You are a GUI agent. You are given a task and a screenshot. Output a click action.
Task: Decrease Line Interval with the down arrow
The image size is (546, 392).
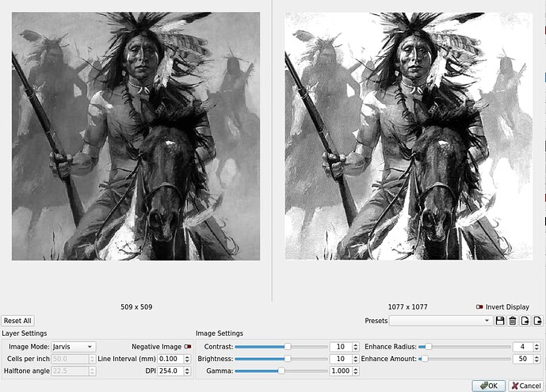coord(187,361)
